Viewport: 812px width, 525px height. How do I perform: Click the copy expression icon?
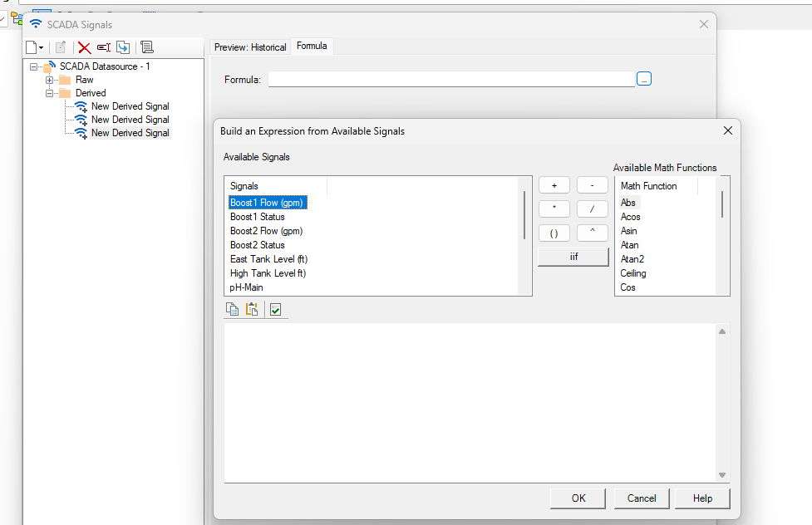coord(233,309)
